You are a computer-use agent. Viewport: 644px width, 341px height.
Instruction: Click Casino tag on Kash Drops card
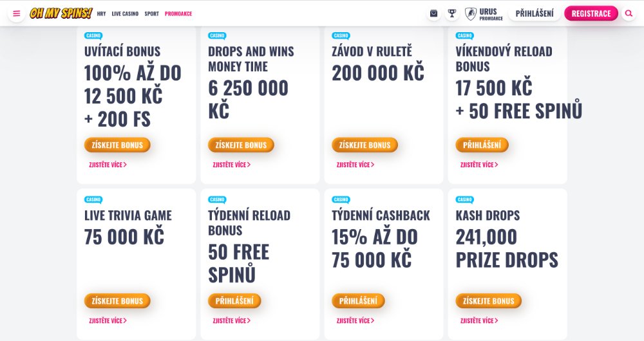[x=464, y=199]
